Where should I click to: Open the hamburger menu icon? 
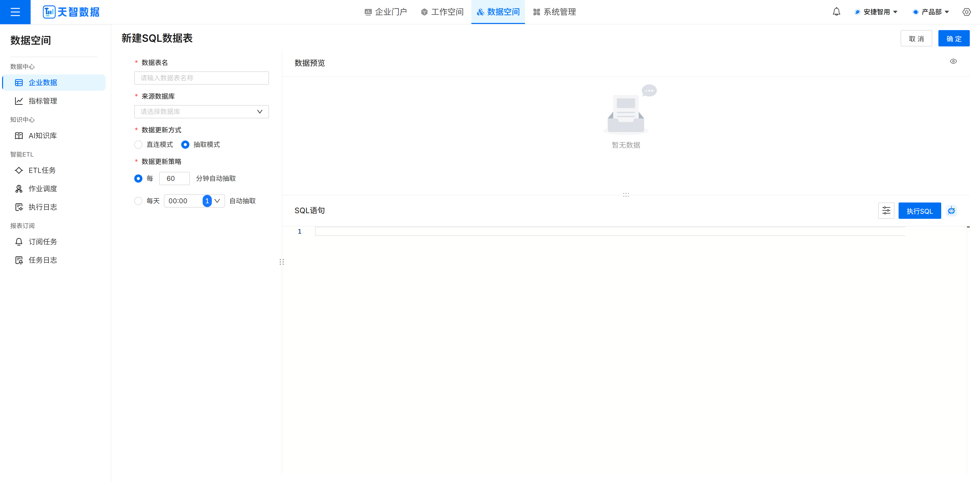tap(15, 12)
